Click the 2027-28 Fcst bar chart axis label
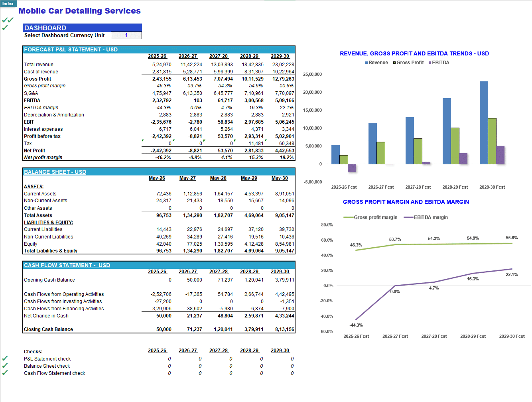Image resolution: width=532 pixels, height=402 pixels. [418, 187]
